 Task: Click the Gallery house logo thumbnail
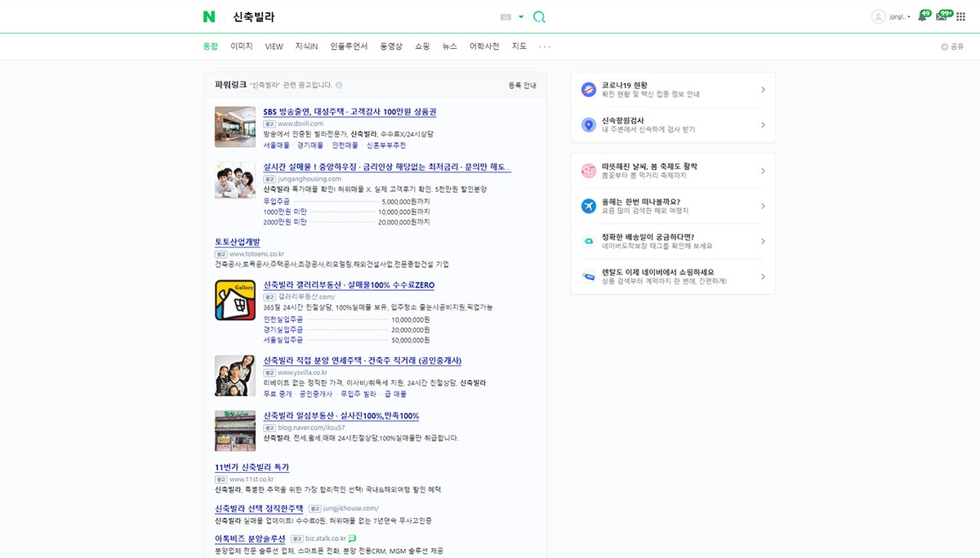(235, 300)
